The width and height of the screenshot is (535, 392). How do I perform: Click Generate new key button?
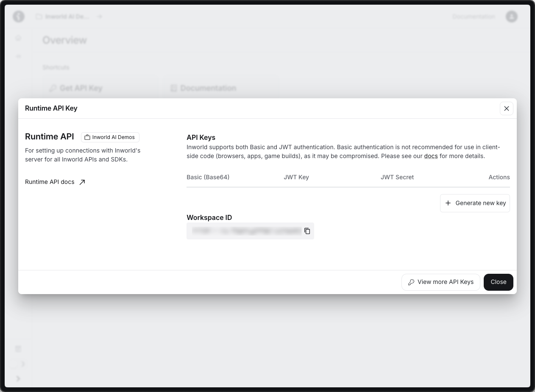(x=475, y=203)
